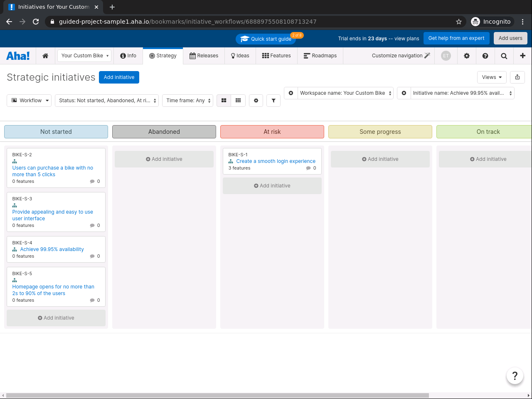Click comment bubble on BIKE-S-2 card
Screen dimensions: 532x399
point(92,181)
